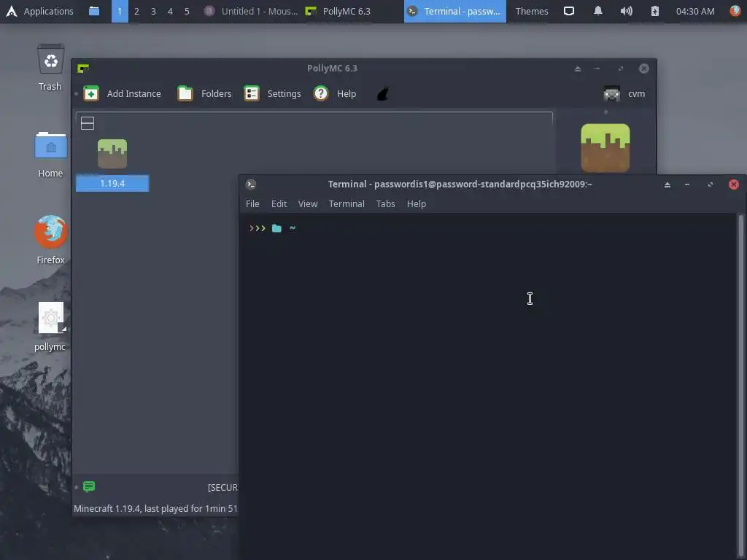Open Themes in top panel
747x560 pixels.
(x=532, y=11)
